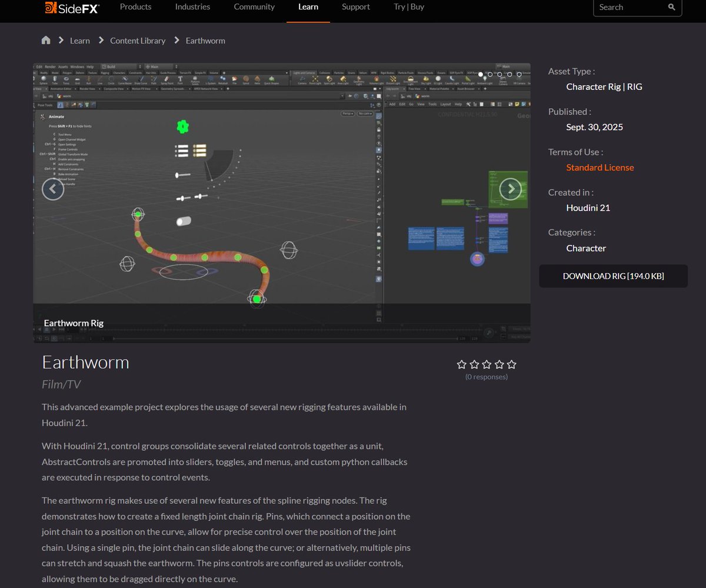Open the Industries menu
This screenshot has width=706, height=588.
(192, 7)
